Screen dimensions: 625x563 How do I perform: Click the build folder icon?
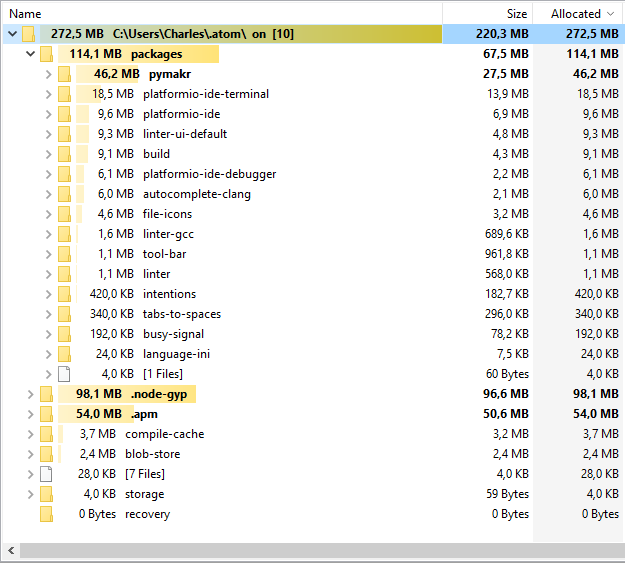point(65,154)
